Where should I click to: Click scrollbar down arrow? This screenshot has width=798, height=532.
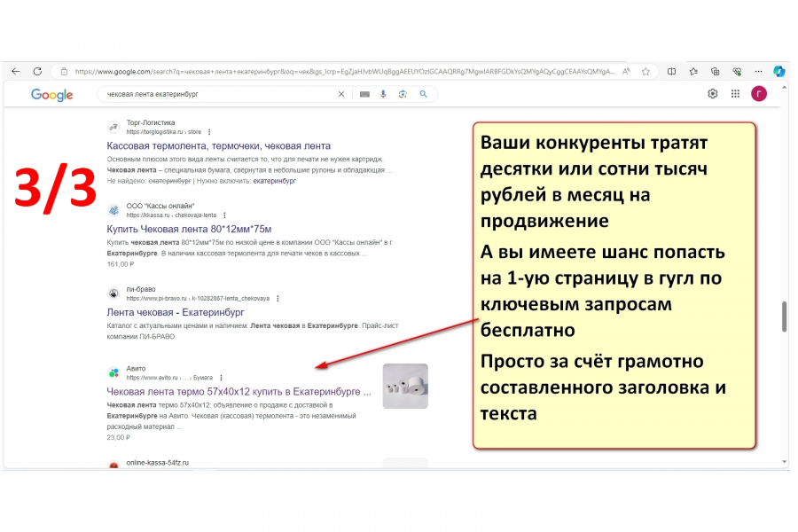click(x=785, y=462)
